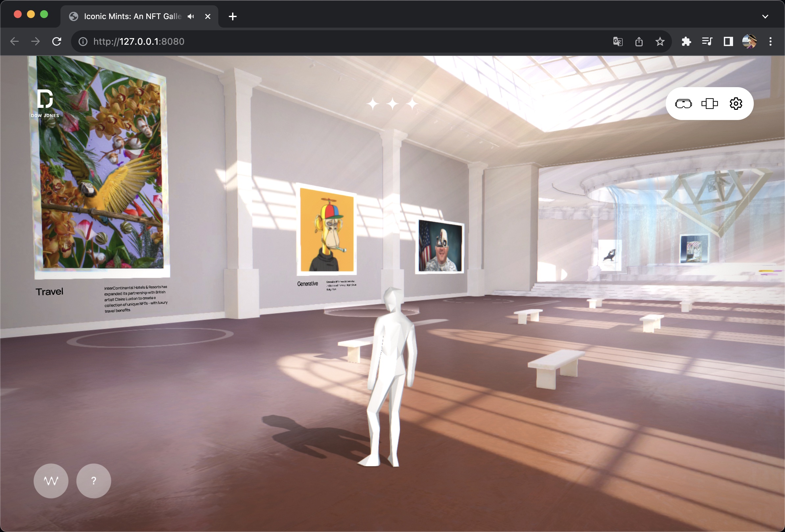Click the AR viewer icon next to the gear

coord(709,104)
